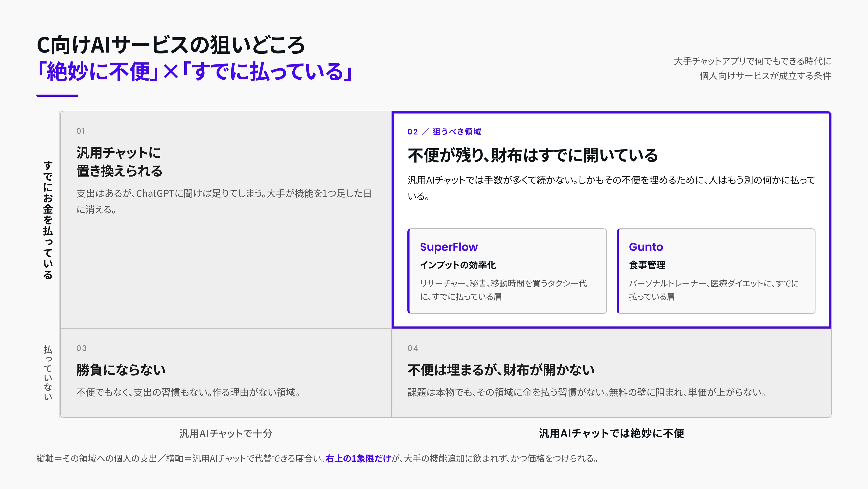868x489 pixels.
Task: Click the axis label '汎用AIチャットで十分'
Action: [226, 433]
